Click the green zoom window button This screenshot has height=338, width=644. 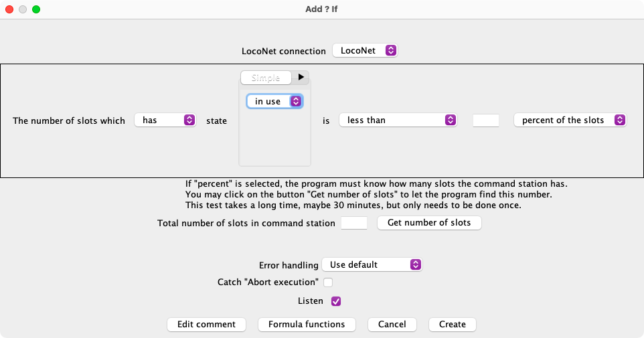click(36, 9)
